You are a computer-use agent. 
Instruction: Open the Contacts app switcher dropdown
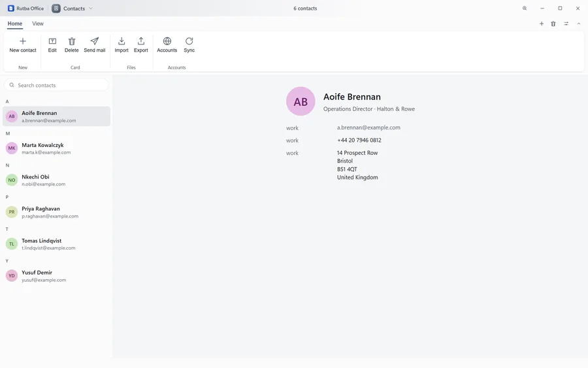[73, 8]
